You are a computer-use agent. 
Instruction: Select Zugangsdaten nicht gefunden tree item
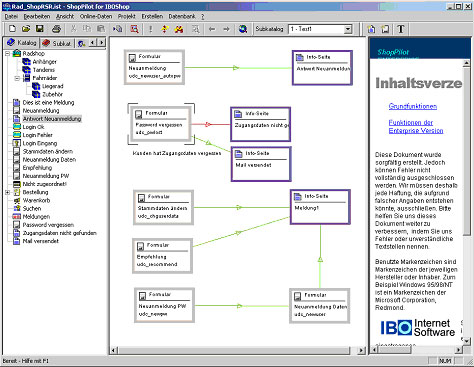coord(60,233)
